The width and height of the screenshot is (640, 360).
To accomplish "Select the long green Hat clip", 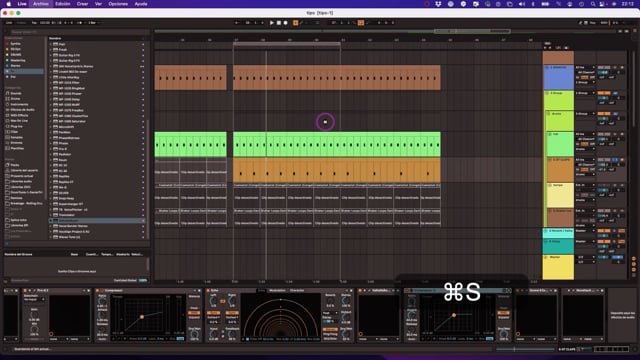I will point(337,144).
